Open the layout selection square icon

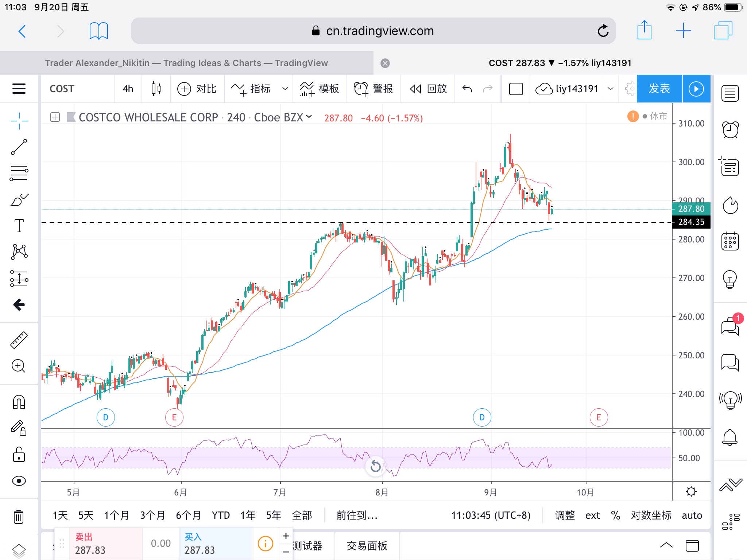pyautogui.click(x=516, y=89)
